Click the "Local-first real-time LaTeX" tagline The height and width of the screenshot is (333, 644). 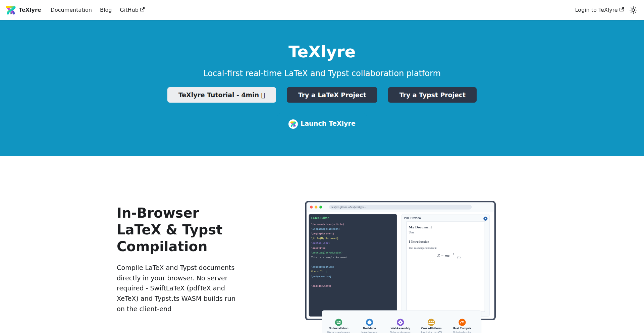coord(322,73)
